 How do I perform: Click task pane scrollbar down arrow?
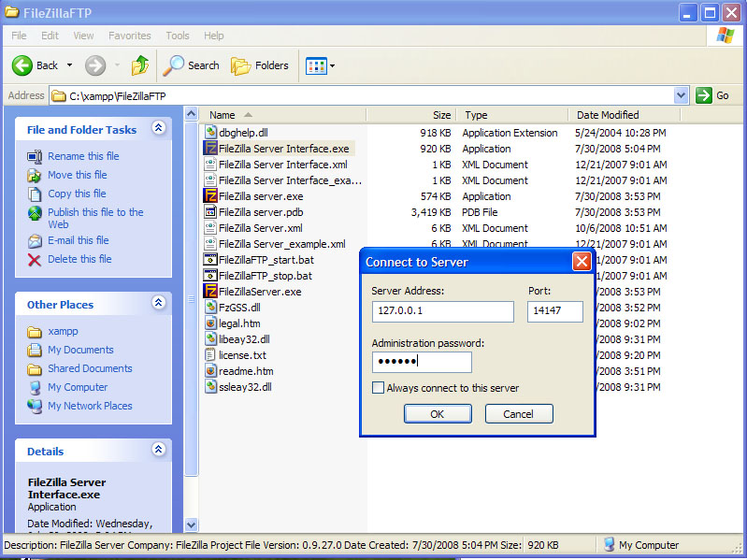tap(191, 524)
